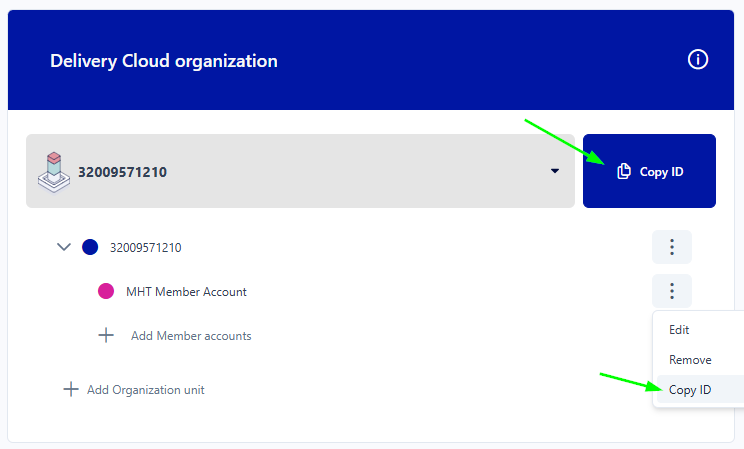Select the 32009571210 tree entry label
The image size is (744, 449).
click(145, 247)
